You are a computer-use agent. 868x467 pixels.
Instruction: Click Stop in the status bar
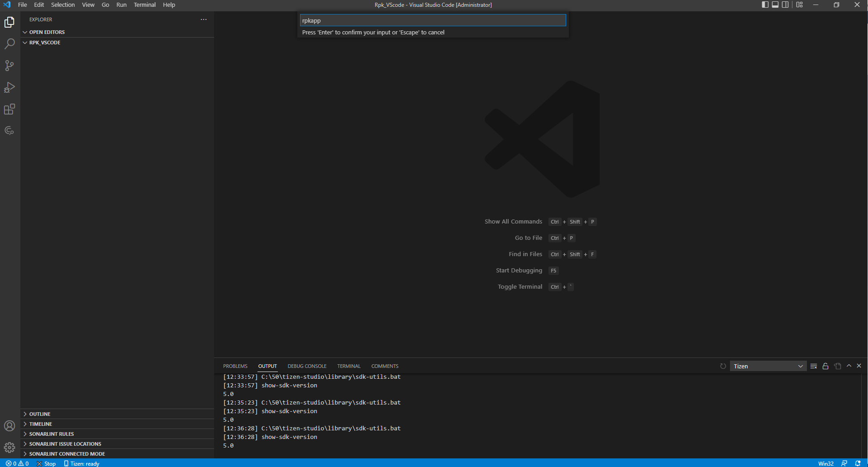coord(47,463)
